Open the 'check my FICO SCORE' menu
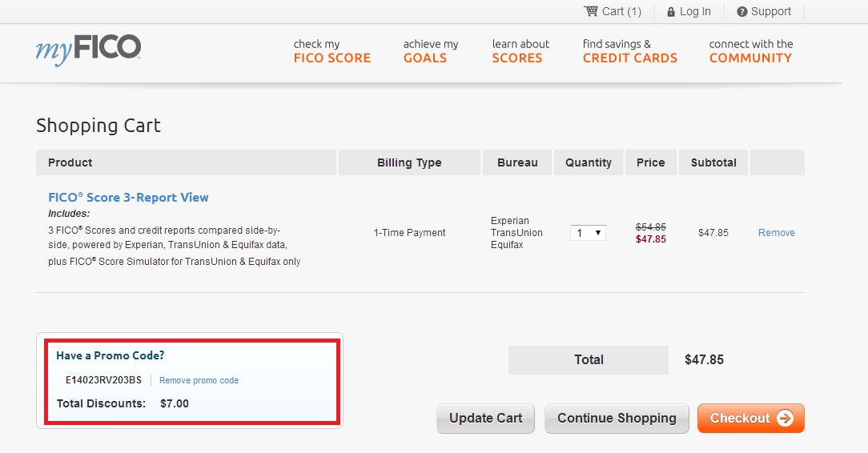The height and width of the screenshot is (453, 868). pos(332,51)
